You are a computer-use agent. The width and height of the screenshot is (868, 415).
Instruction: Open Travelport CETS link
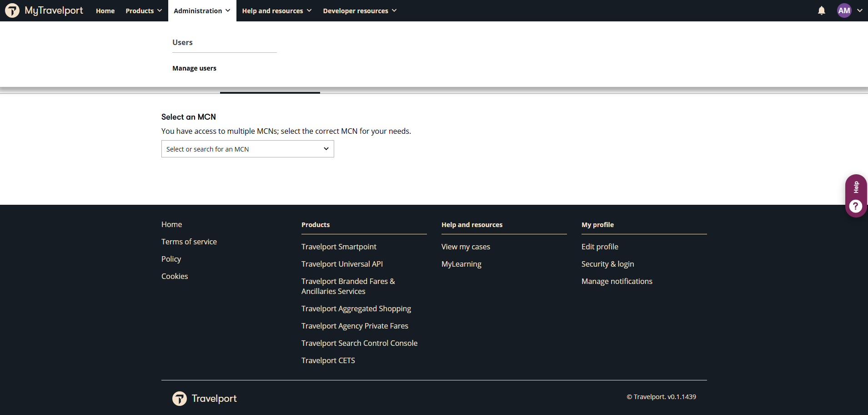pos(328,360)
